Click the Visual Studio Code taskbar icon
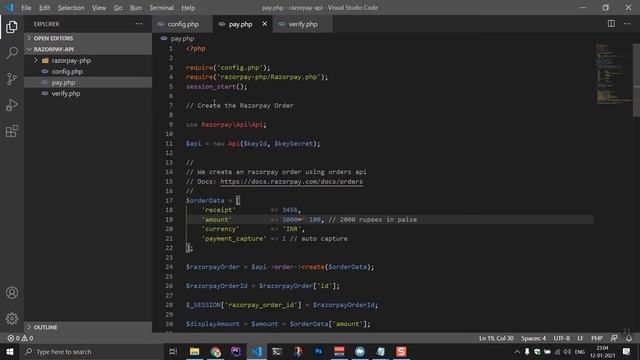Screen dimensions: 640x360 [257, 351]
